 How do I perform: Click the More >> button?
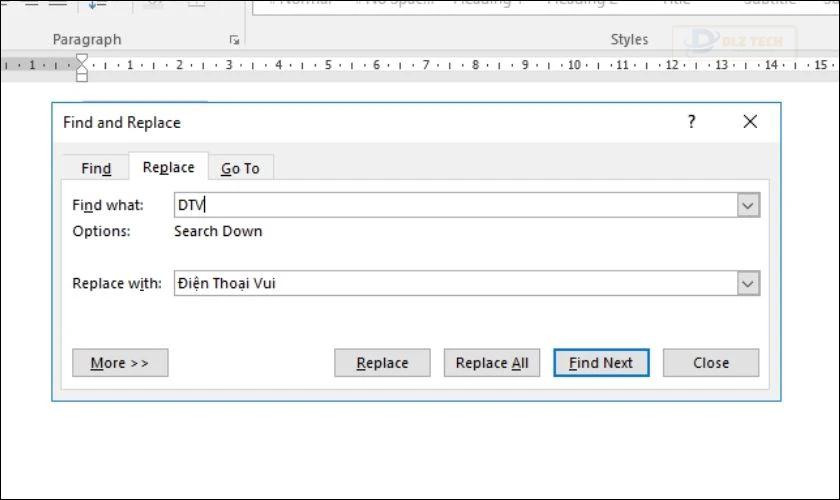point(120,363)
